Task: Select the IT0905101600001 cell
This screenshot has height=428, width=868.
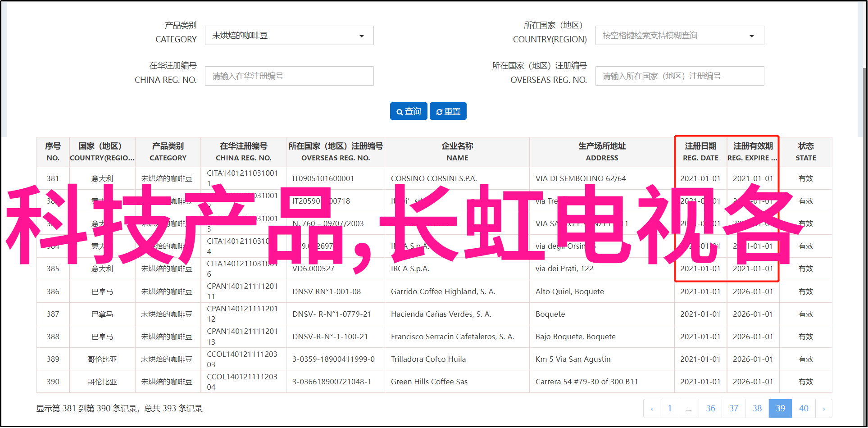Action: point(336,178)
